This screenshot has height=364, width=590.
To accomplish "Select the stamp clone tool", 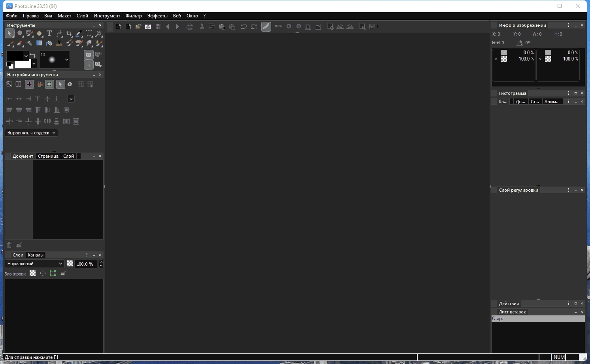I will click(x=59, y=43).
